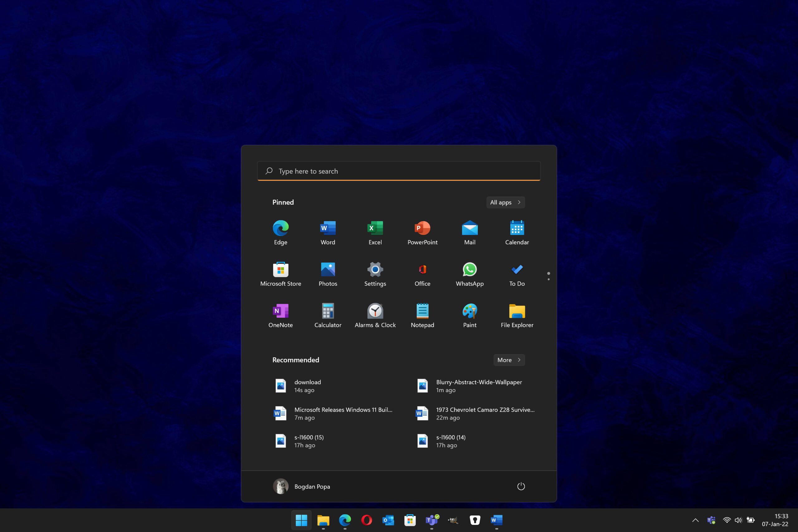Open Microsoft Teams on the taskbar
Viewport: 798px width, 532px height.
pyautogui.click(x=431, y=520)
